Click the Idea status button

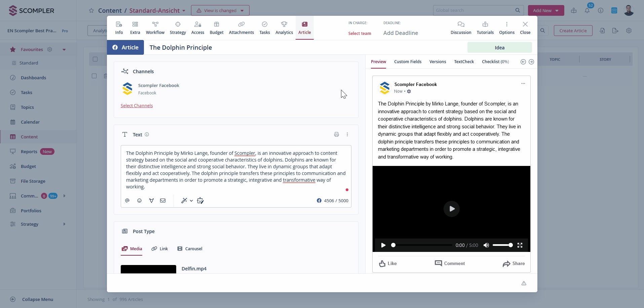coord(499,48)
